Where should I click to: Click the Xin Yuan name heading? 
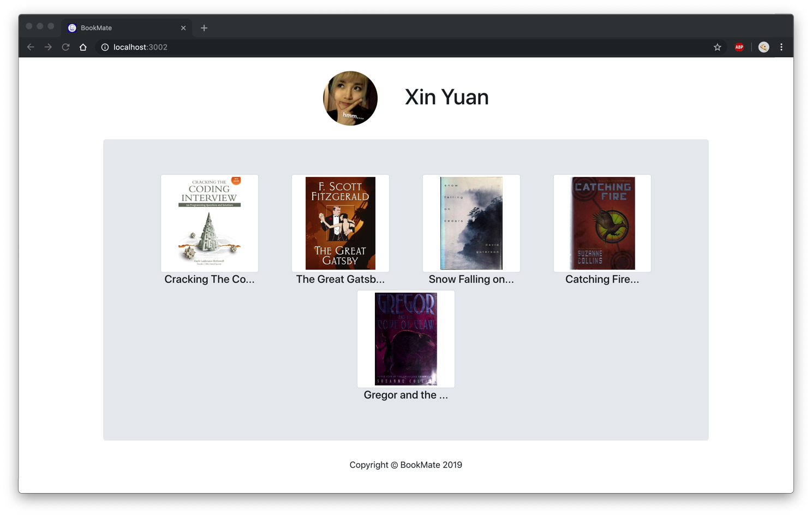coord(447,97)
